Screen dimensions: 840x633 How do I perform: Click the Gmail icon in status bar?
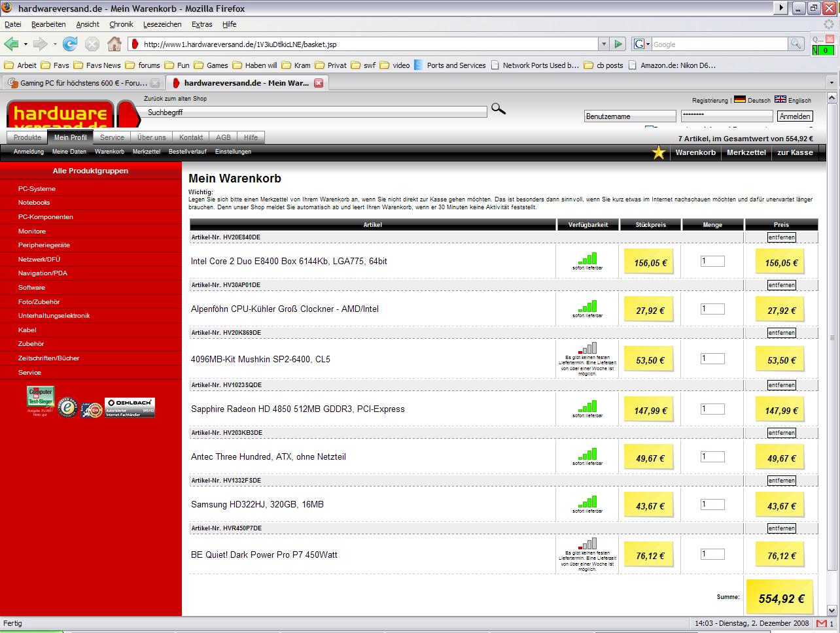pyautogui.click(x=822, y=623)
